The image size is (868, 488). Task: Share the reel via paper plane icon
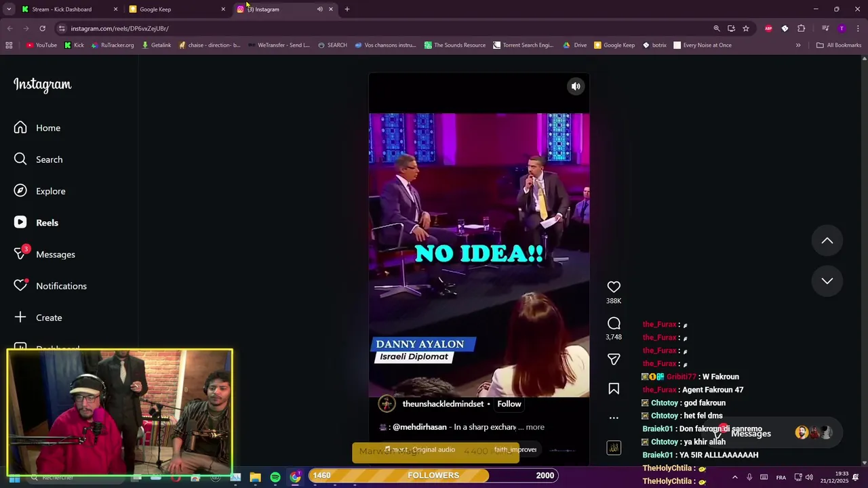(x=614, y=359)
